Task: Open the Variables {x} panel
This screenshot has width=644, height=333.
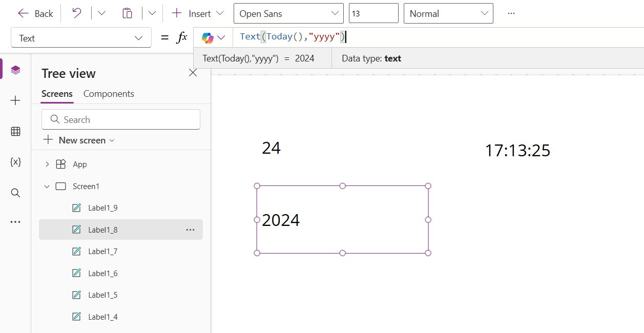Action: coord(15,162)
